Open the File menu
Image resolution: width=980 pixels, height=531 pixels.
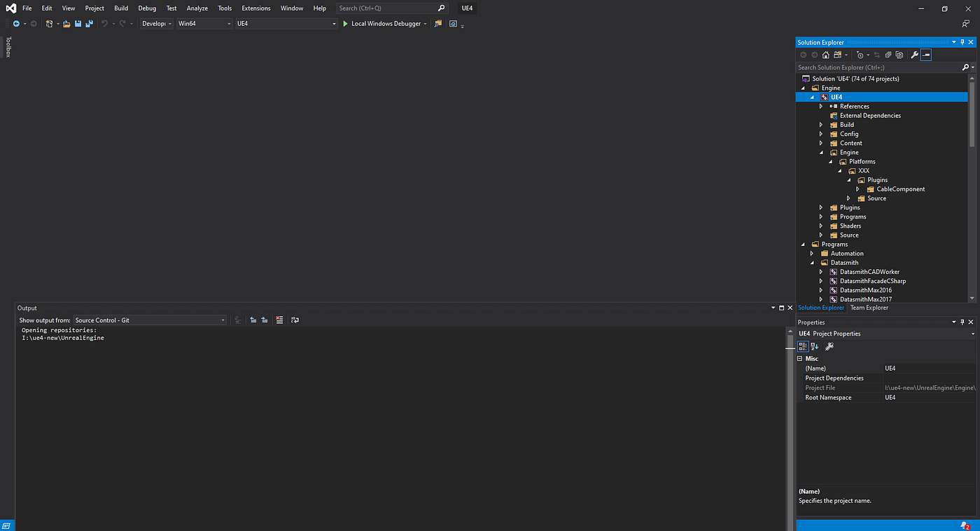pos(27,8)
